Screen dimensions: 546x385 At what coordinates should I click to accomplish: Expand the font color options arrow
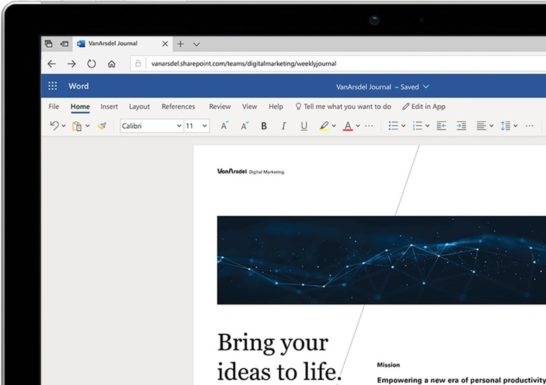pyautogui.click(x=358, y=126)
